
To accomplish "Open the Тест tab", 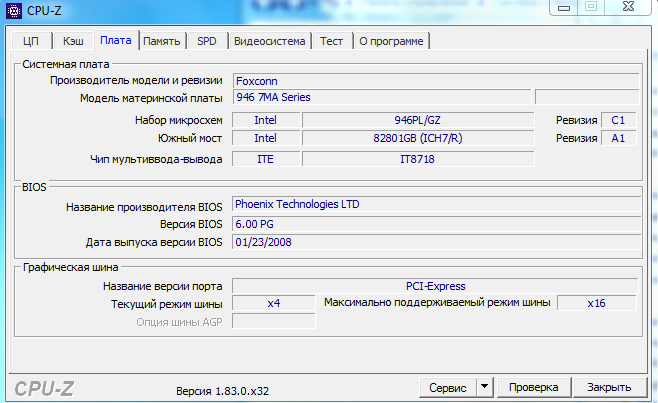I will [332, 41].
